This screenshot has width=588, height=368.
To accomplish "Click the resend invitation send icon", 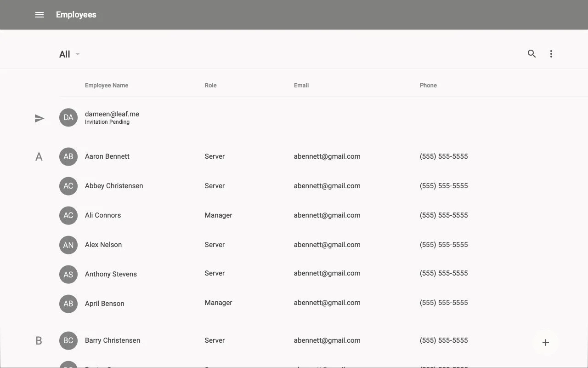I will [x=40, y=118].
